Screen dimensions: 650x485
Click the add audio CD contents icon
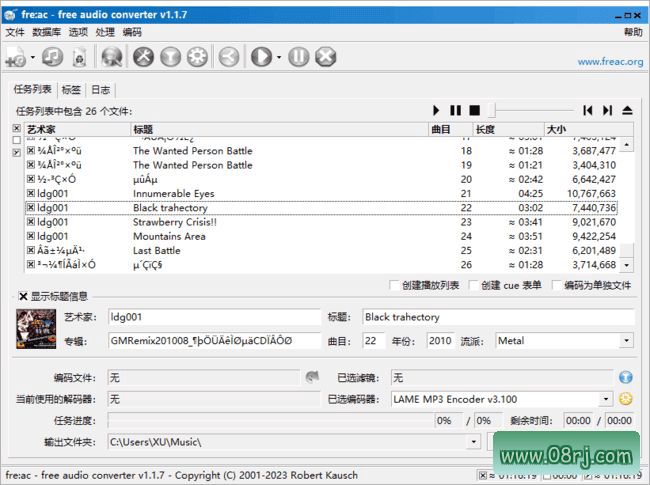[52, 58]
